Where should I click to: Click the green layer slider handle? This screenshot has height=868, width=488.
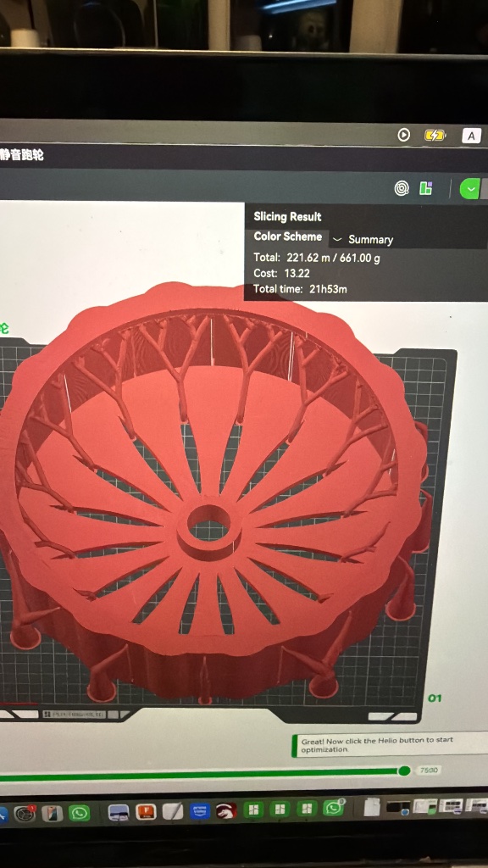pos(404,771)
